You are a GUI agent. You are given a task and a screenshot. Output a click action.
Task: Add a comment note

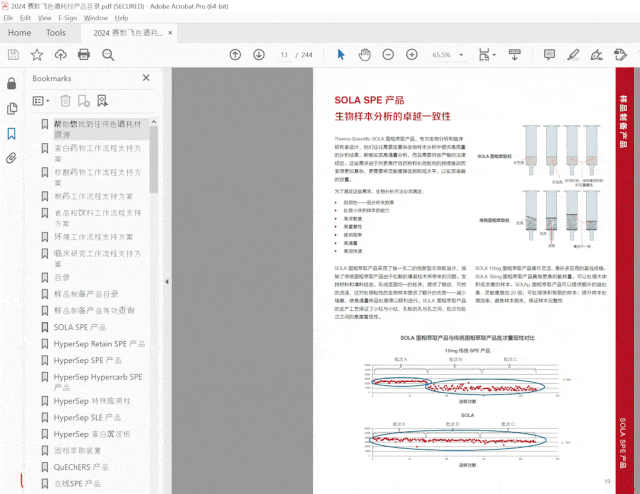(549, 55)
